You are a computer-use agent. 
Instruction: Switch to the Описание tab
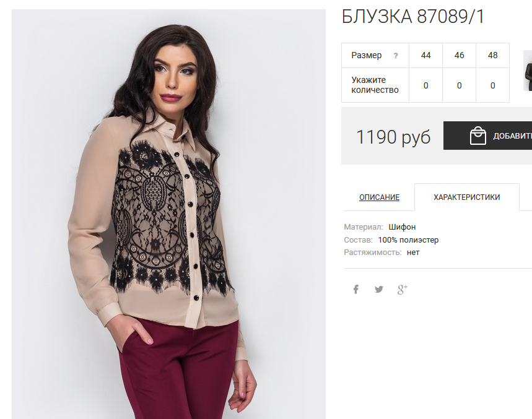(379, 197)
